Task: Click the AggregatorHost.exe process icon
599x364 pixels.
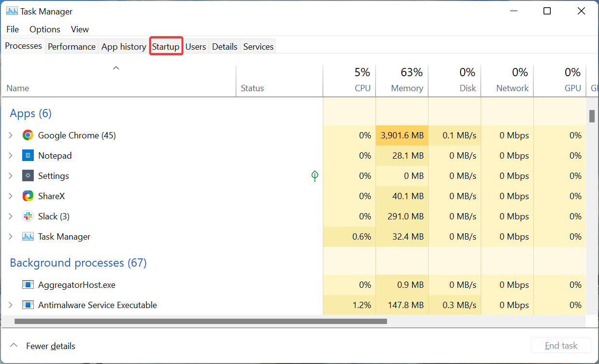Action: (x=28, y=284)
